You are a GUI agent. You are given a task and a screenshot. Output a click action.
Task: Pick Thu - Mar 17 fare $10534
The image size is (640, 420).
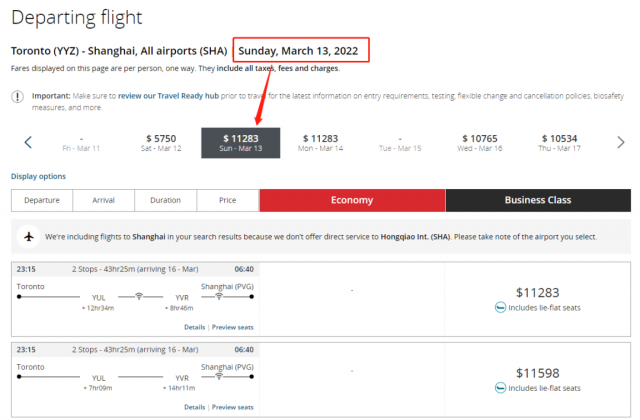tap(559, 143)
